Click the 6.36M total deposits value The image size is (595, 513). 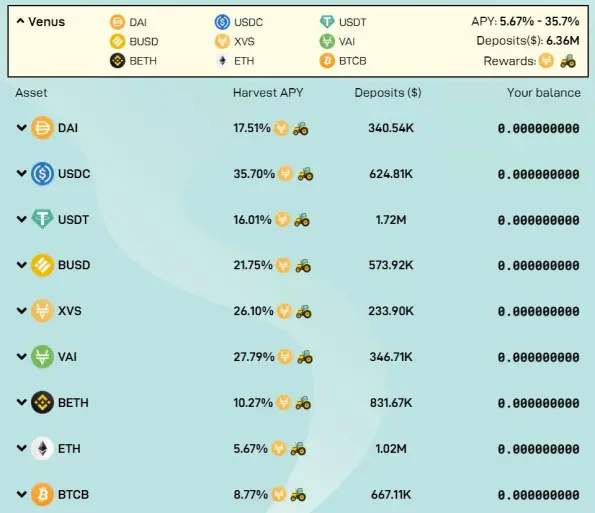coord(563,40)
